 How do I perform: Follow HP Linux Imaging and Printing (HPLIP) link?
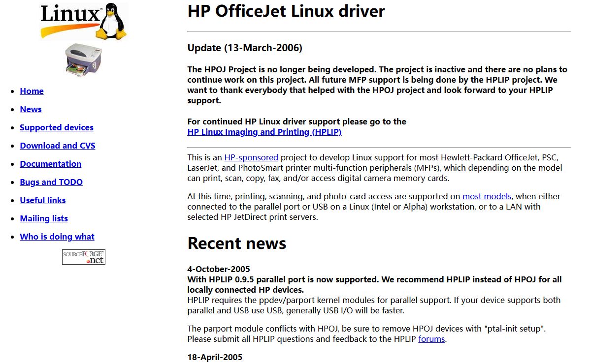[264, 132]
